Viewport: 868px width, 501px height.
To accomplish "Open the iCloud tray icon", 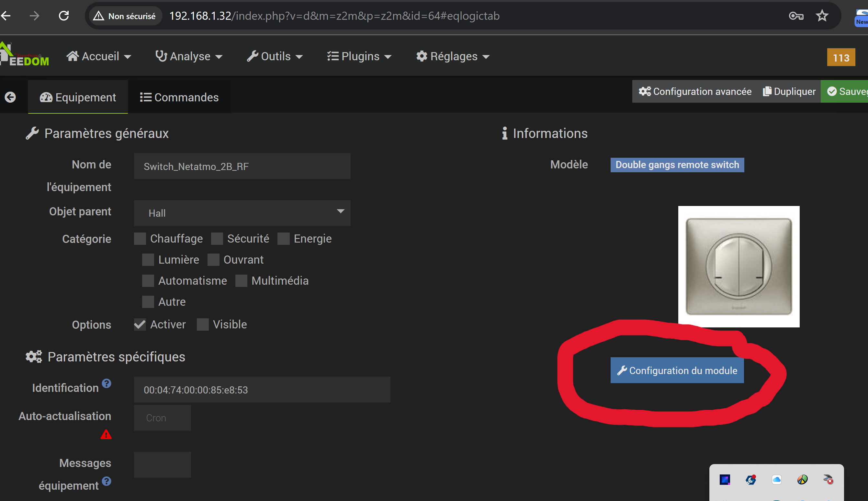I will (776, 480).
